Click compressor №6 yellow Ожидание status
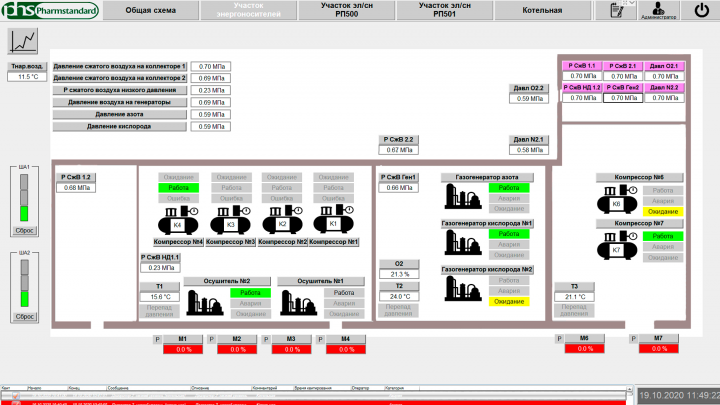Screen dimensions: 720x405 [x=663, y=212]
